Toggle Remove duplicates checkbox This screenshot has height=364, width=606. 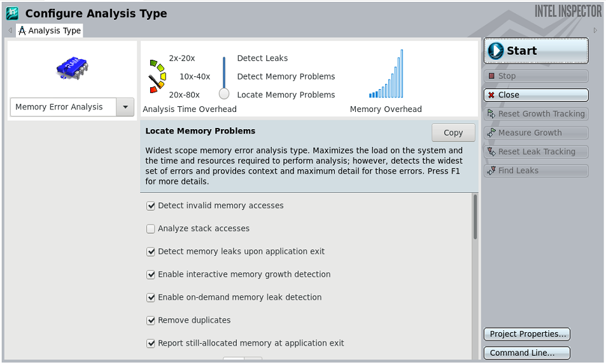tap(151, 321)
